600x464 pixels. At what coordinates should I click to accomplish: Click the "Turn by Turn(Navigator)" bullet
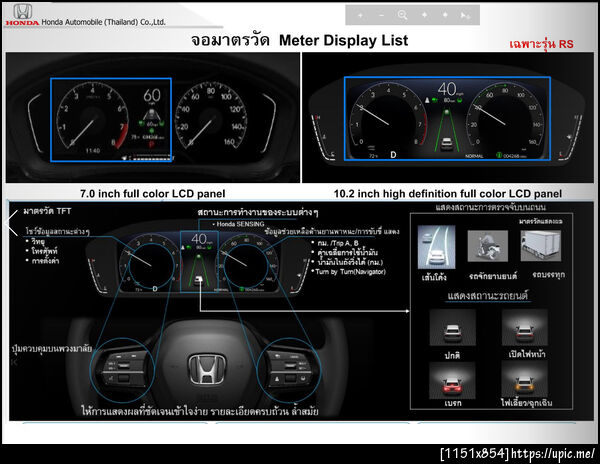[x=350, y=272]
